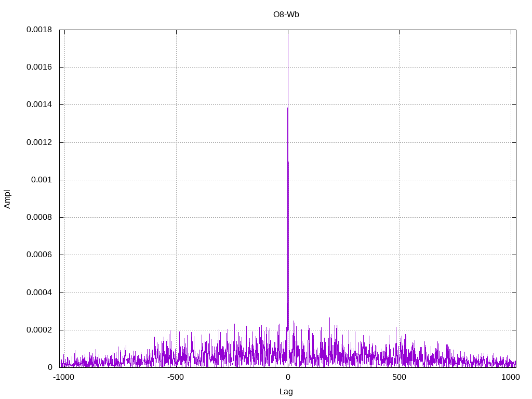Click the Lag x-axis label

coord(286,392)
